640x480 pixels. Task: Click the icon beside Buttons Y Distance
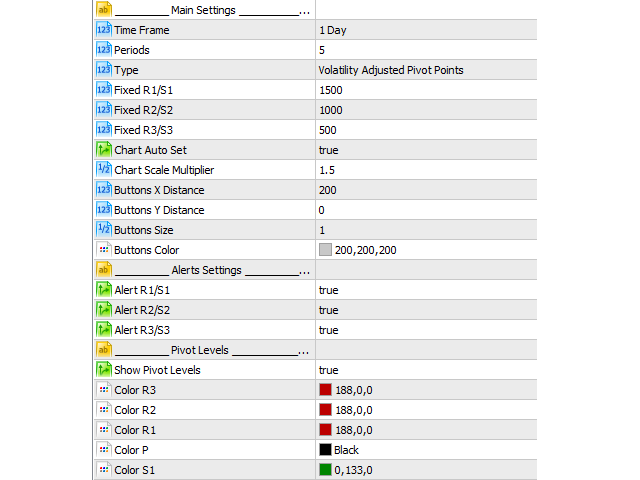(104, 210)
